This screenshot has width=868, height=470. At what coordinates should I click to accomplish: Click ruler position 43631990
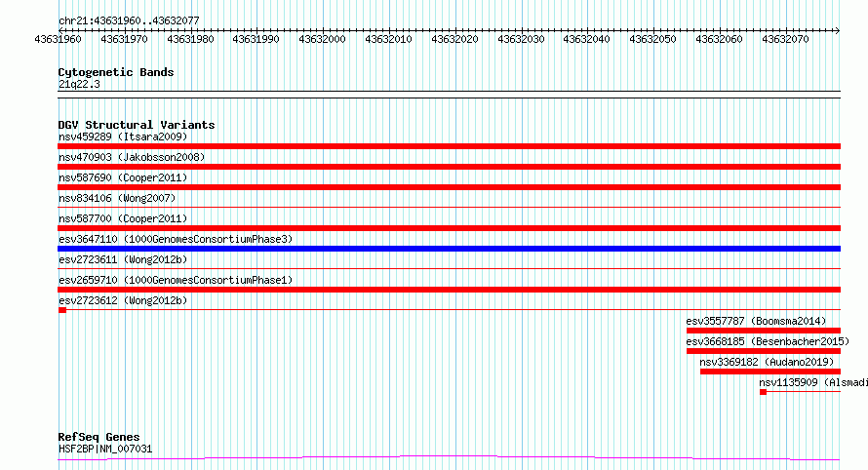256,39
